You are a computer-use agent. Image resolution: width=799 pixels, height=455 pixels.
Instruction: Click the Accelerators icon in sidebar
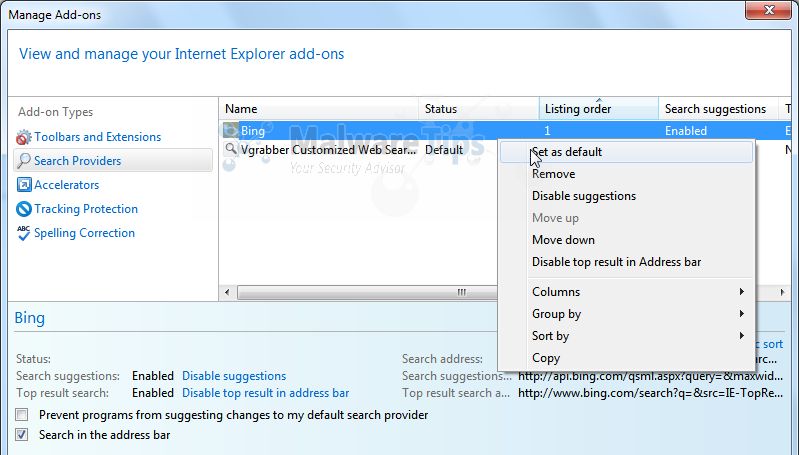23,184
